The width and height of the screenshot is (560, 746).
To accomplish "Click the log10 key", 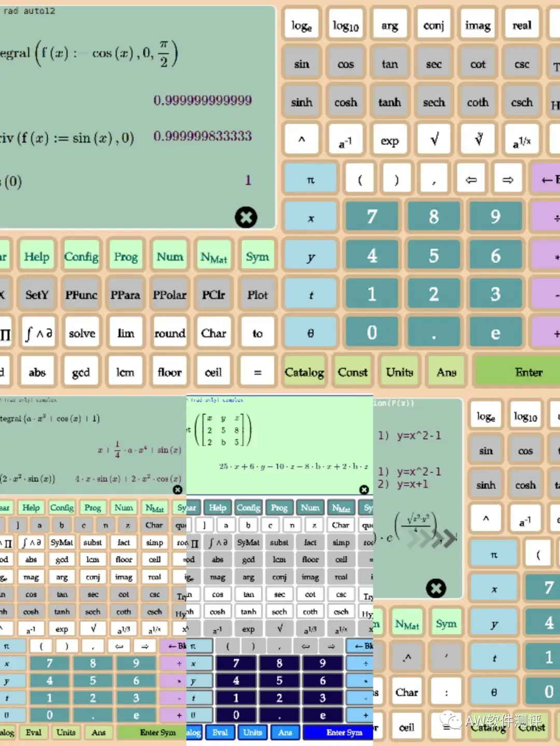I will pos(345,24).
